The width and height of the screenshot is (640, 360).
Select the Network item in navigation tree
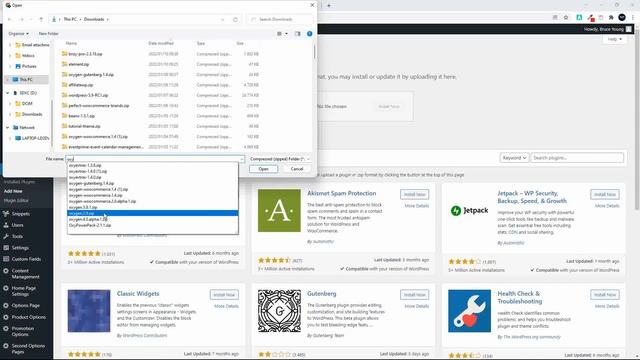[27, 127]
